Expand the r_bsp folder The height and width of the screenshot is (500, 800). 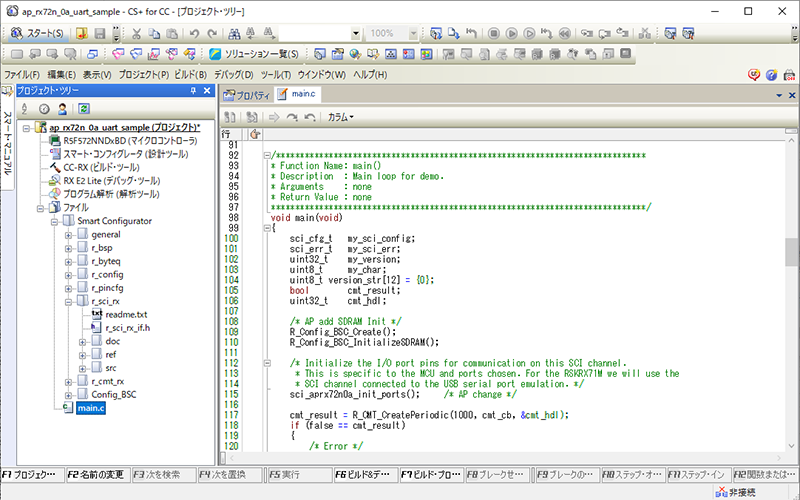coord(68,248)
